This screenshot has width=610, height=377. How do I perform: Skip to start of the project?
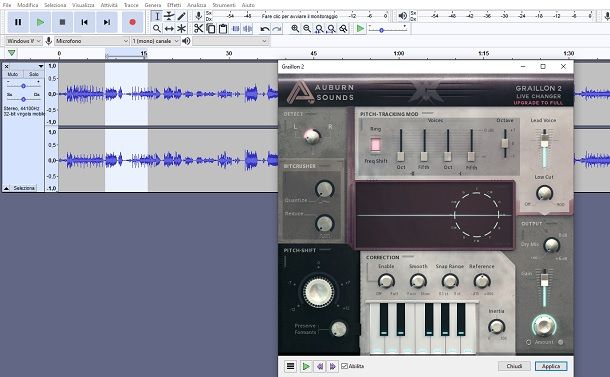click(x=84, y=22)
